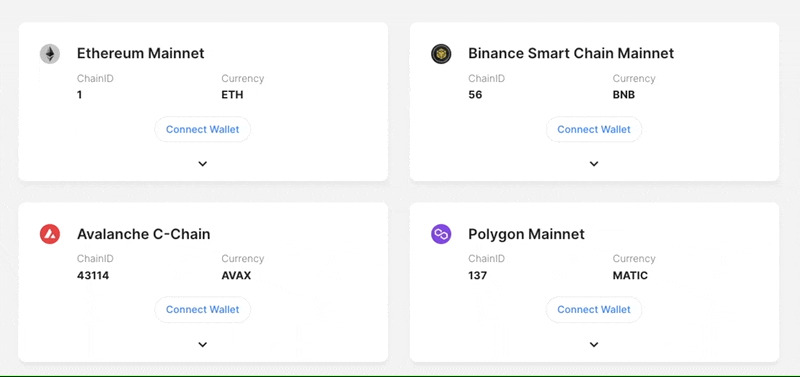Image resolution: width=800 pixels, height=377 pixels.
Task: Click the AVAX currency value
Action: tap(236, 275)
